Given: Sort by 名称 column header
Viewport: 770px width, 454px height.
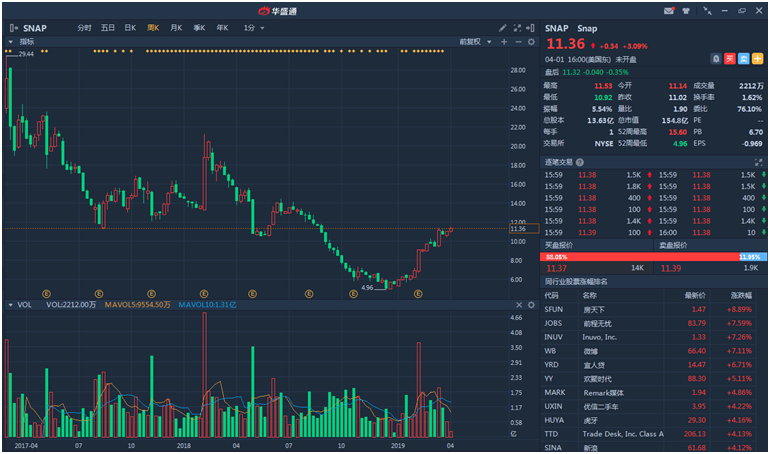Looking at the screenshot, I should click(x=589, y=295).
